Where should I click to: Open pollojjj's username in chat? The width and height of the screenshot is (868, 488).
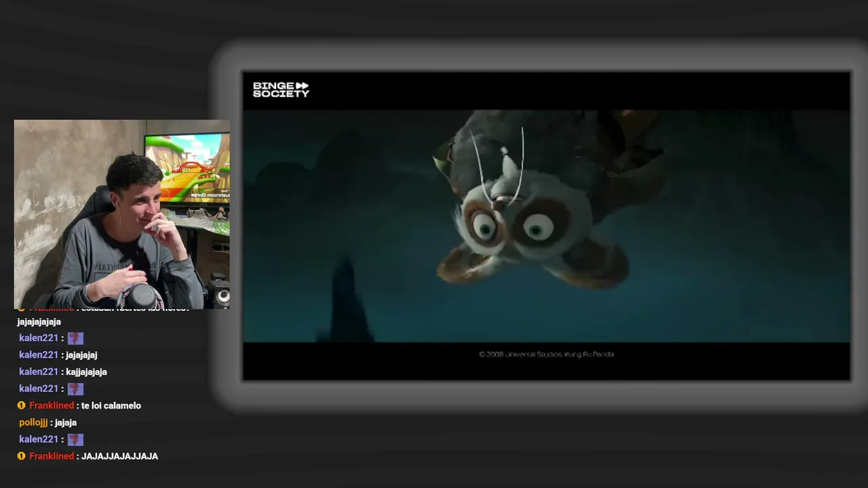33,422
